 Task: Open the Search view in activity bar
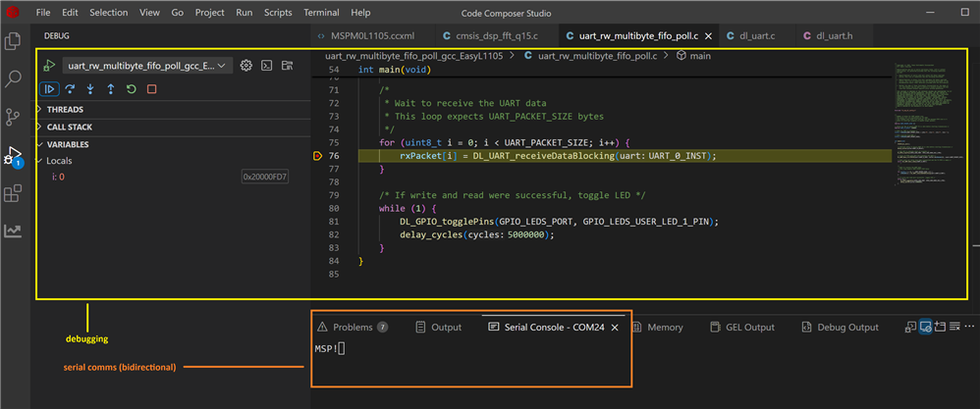pos(13,78)
